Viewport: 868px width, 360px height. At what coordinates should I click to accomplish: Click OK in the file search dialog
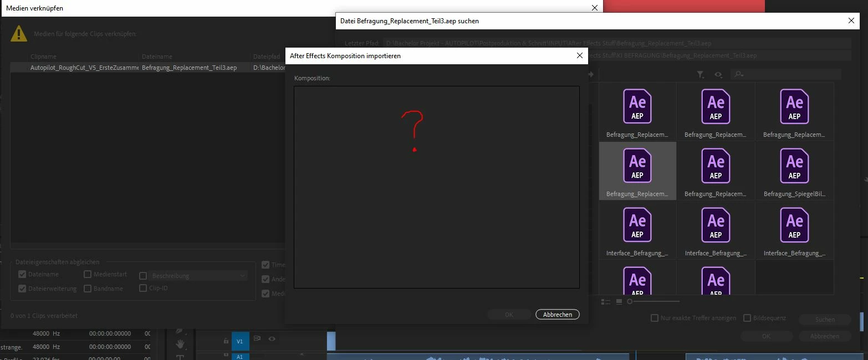point(766,336)
